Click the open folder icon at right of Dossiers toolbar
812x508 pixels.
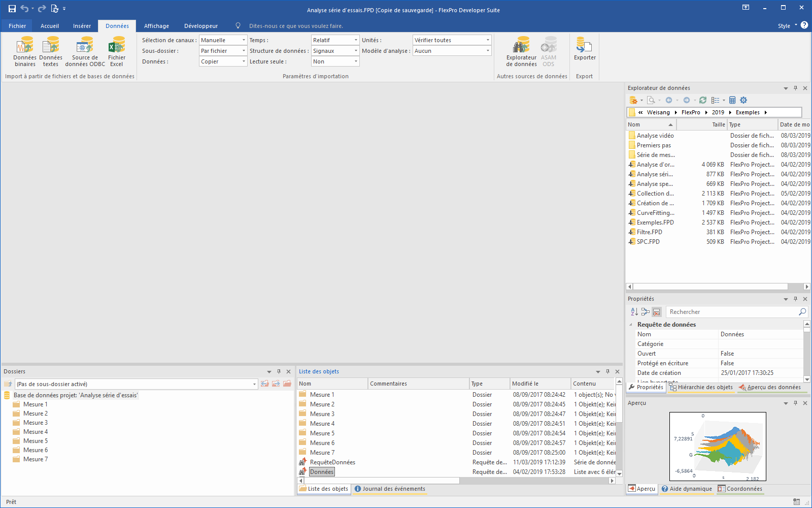pos(287,384)
